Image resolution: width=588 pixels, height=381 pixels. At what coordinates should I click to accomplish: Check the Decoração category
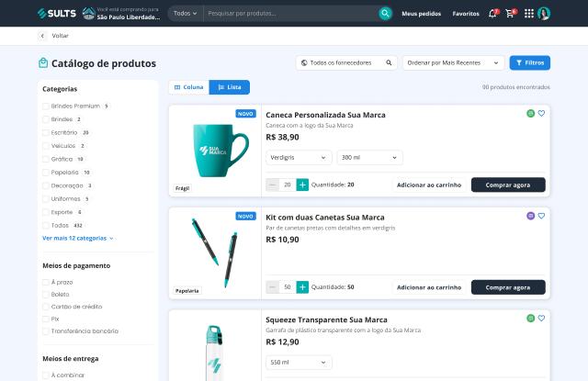pyautogui.click(x=46, y=185)
